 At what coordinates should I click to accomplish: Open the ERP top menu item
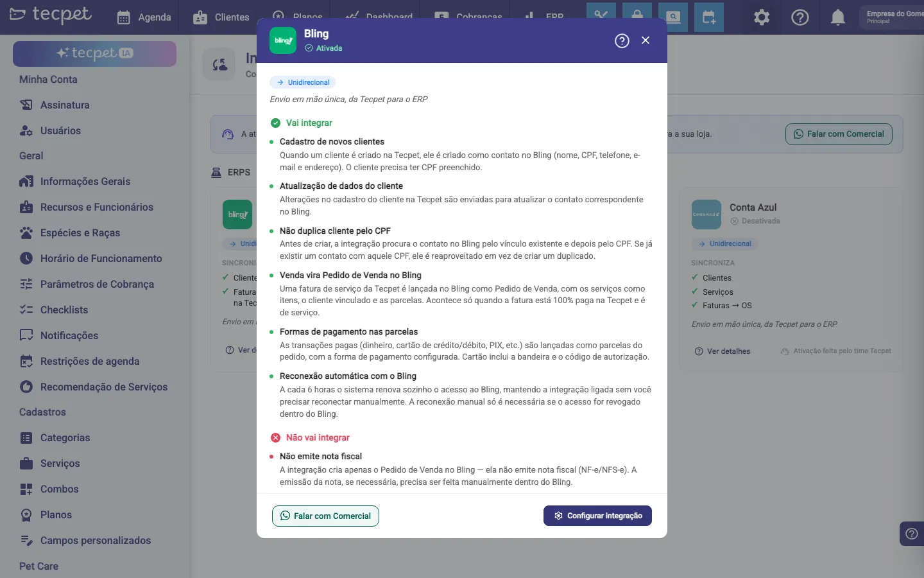pos(544,17)
